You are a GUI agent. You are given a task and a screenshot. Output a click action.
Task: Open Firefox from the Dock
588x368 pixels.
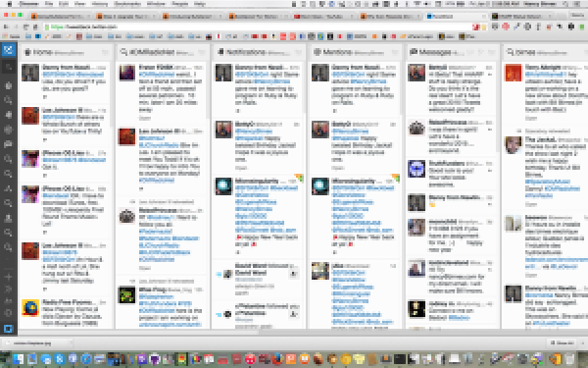[x=277, y=359]
